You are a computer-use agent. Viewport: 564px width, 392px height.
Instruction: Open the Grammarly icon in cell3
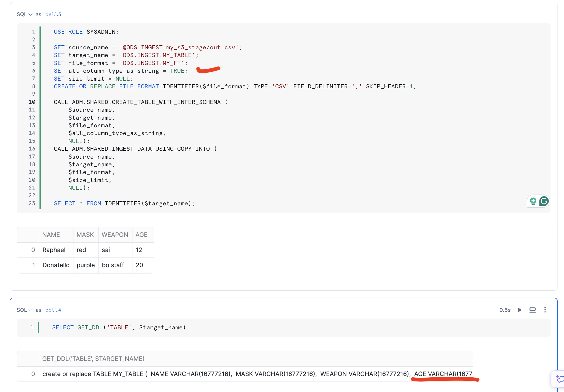tap(544, 201)
